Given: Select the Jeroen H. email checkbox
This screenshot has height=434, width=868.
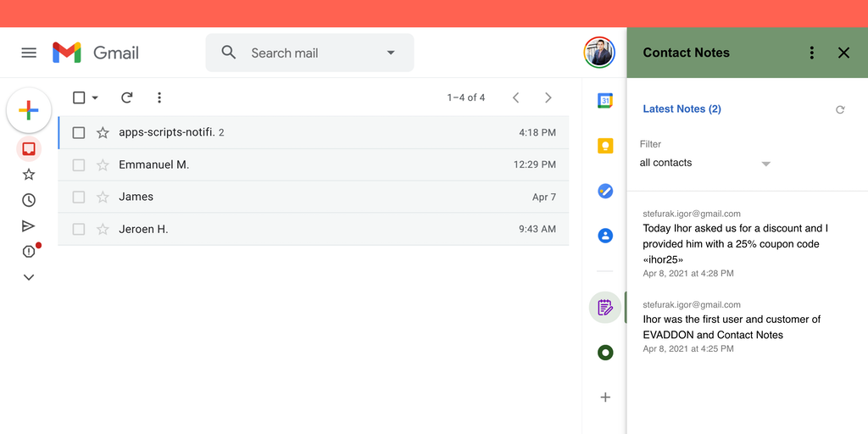Looking at the screenshot, I should pos(79,229).
